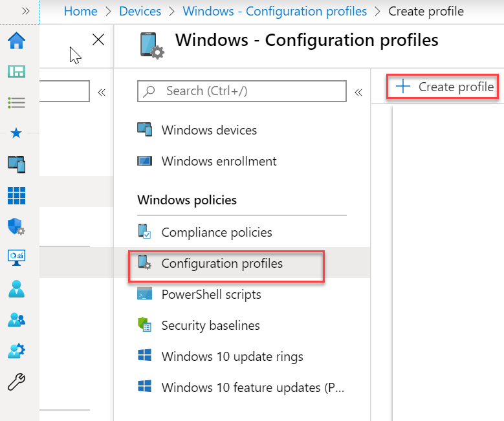Open the Apps grid icon
The image size is (504, 421).
click(16, 195)
